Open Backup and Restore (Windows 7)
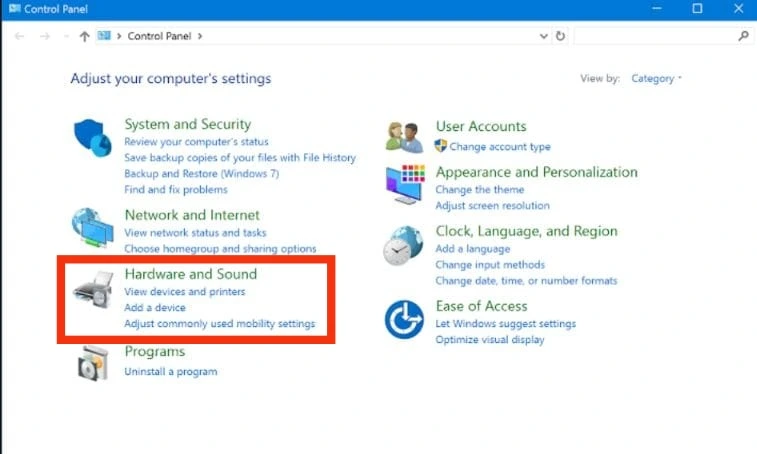Viewport: 757px width, 454px height. tap(201, 174)
